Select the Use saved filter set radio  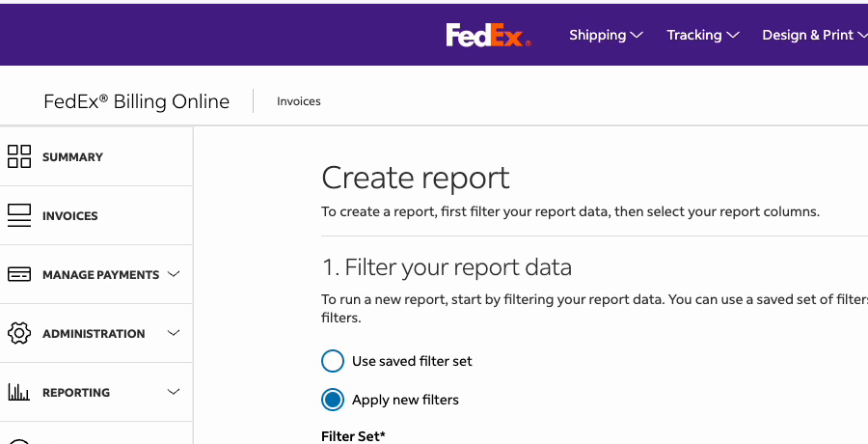[332, 361]
